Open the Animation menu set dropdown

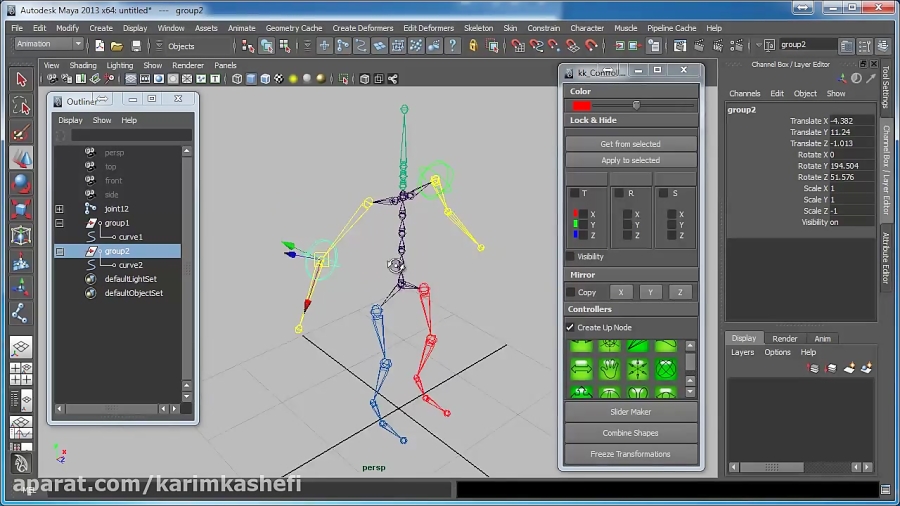coord(78,44)
